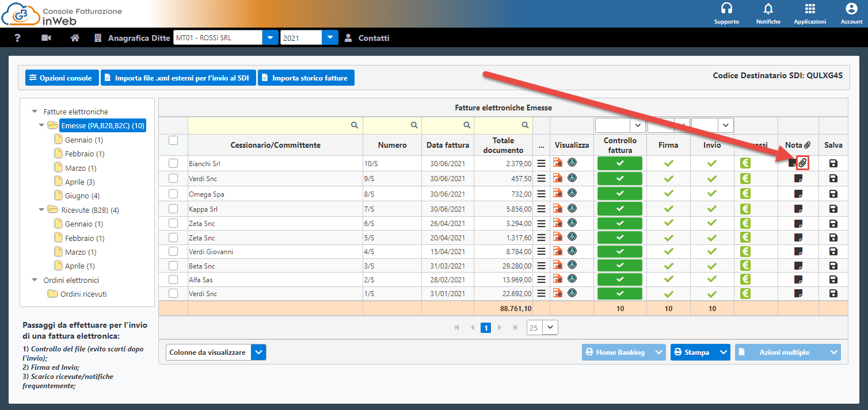Click the video camera icon

[47, 38]
